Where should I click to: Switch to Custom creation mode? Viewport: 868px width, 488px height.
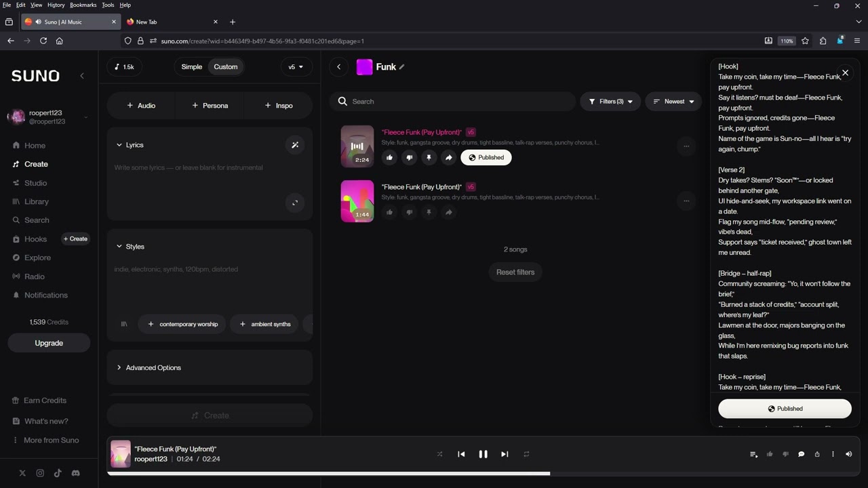[x=226, y=66]
